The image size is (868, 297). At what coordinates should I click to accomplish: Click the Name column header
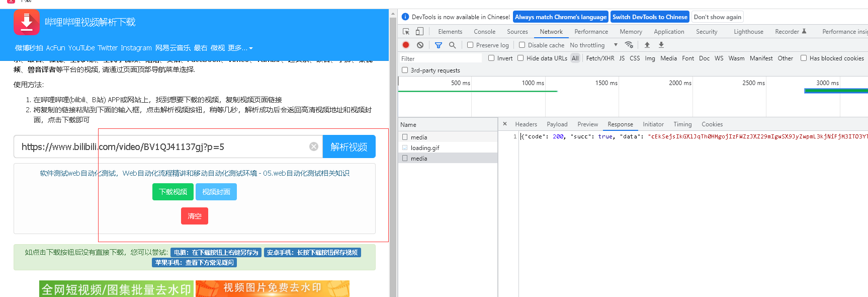[x=448, y=124]
